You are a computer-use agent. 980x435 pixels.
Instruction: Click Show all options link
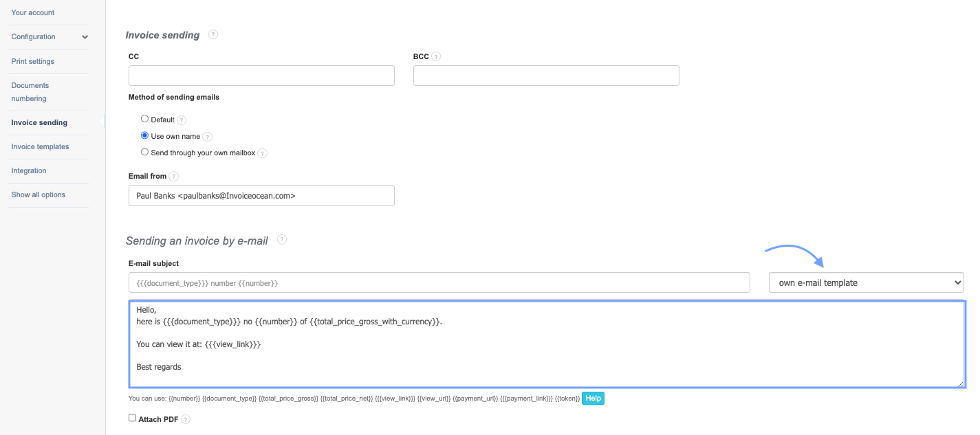pyautogui.click(x=39, y=194)
